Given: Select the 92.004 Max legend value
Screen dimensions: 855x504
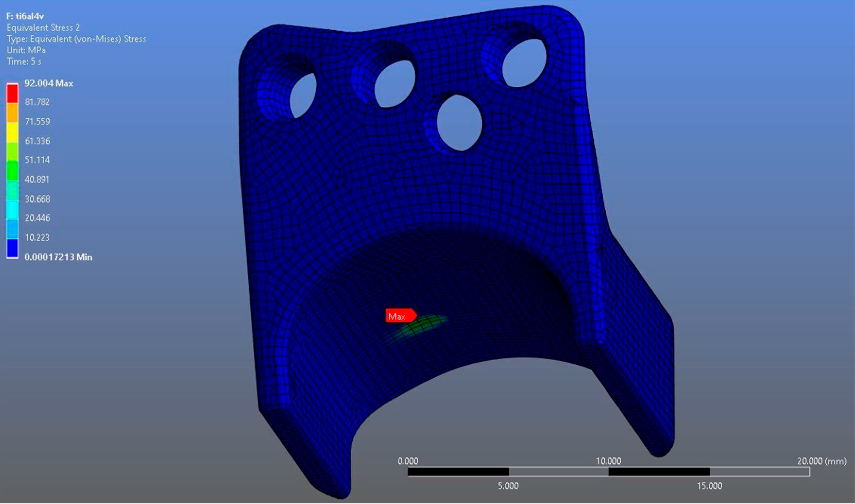Looking at the screenshot, I should click(x=49, y=83).
